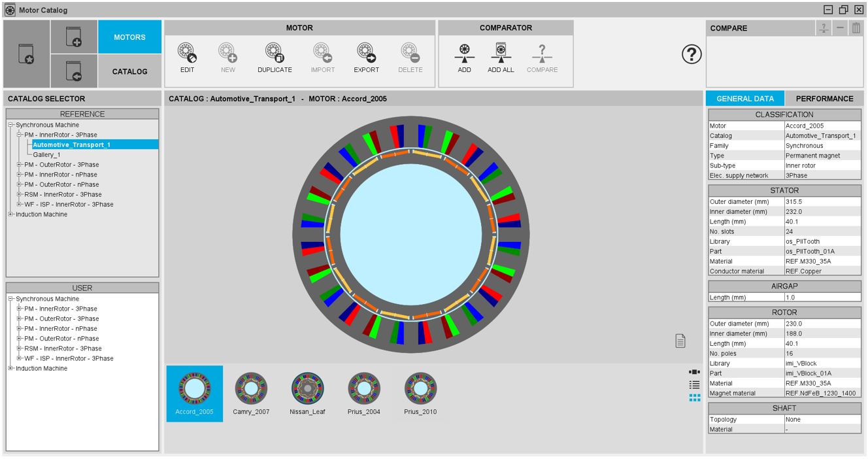This screenshot has width=868, height=459.
Task: Click the catalog icon with plus badge
Action: (x=74, y=37)
